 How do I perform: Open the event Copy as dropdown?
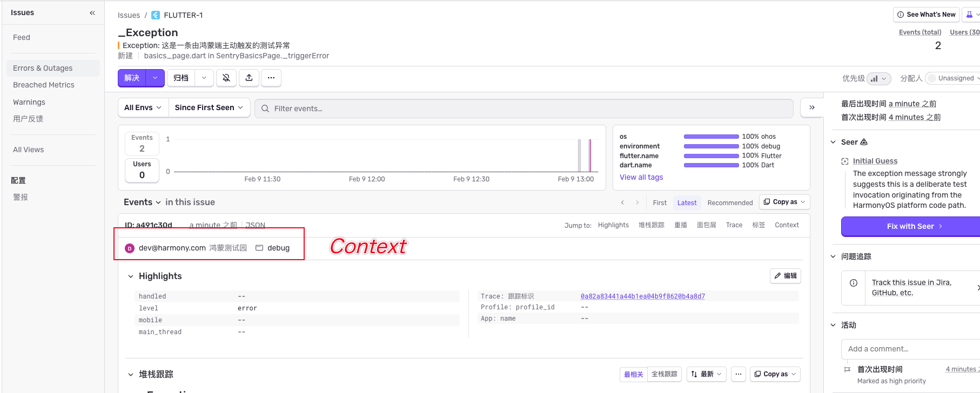[x=784, y=202]
